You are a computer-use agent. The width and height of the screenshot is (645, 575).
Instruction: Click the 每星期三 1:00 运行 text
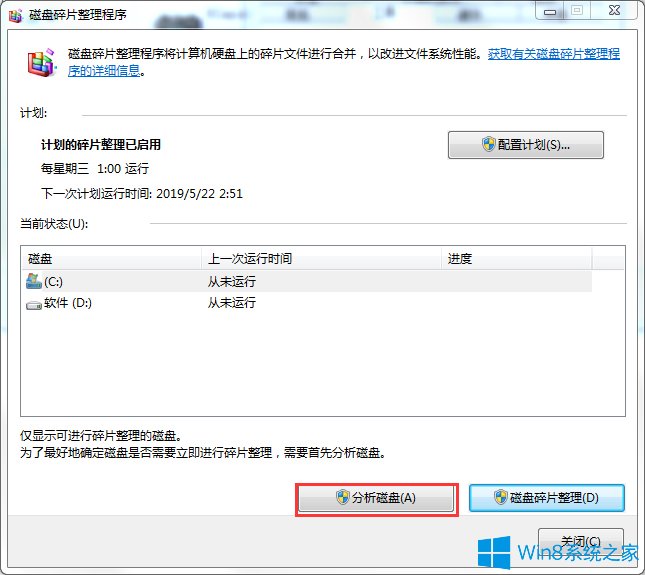pos(95,169)
